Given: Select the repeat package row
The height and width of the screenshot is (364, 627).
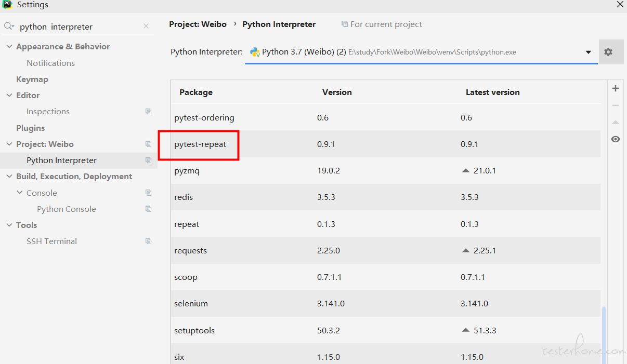Looking at the screenshot, I should 385,224.
